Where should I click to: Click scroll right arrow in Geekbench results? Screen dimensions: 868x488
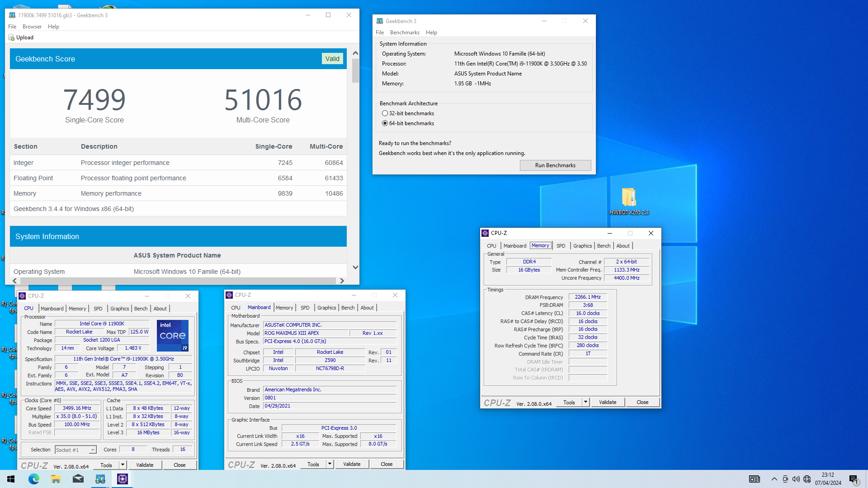(342, 281)
